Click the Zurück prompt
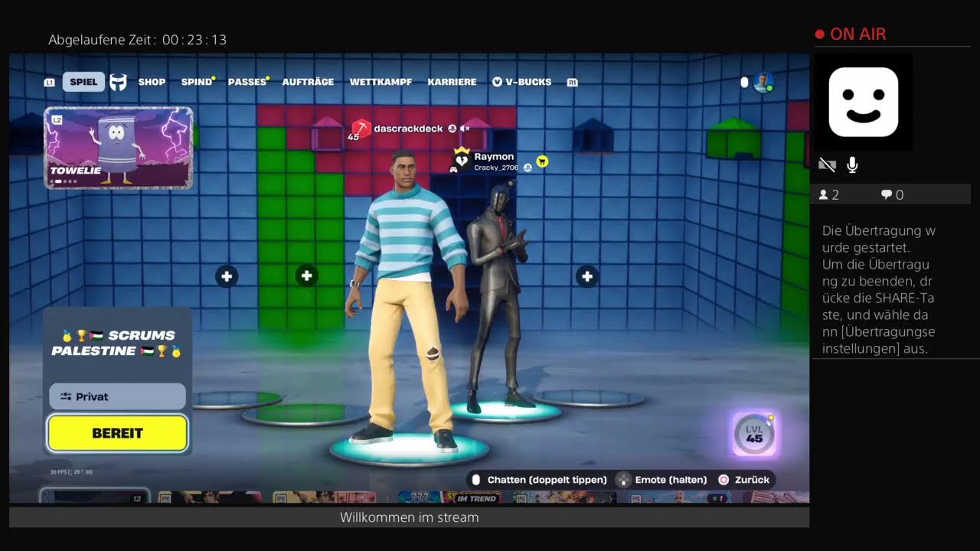Image resolution: width=980 pixels, height=551 pixels. 752,480
